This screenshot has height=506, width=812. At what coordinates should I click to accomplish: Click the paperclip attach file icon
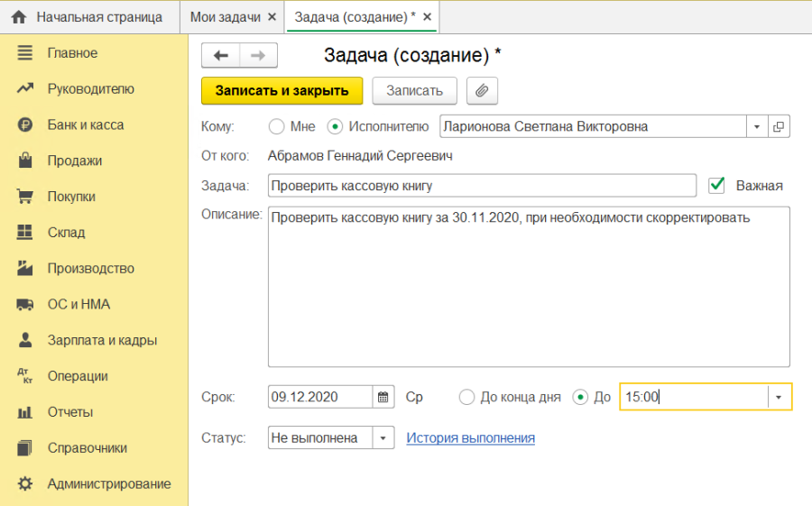point(482,90)
